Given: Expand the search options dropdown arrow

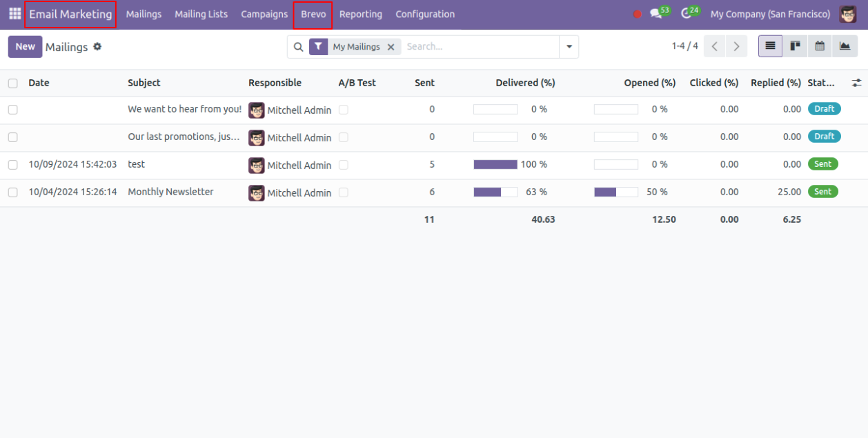Looking at the screenshot, I should coord(569,47).
